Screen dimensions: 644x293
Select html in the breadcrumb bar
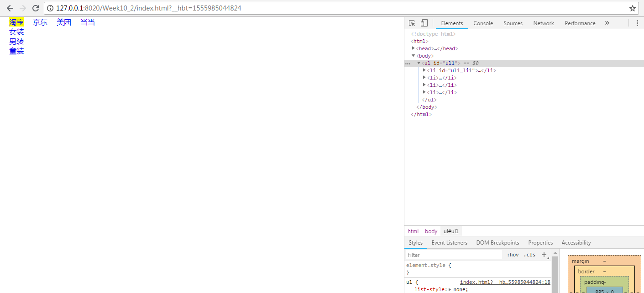(413, 231)
